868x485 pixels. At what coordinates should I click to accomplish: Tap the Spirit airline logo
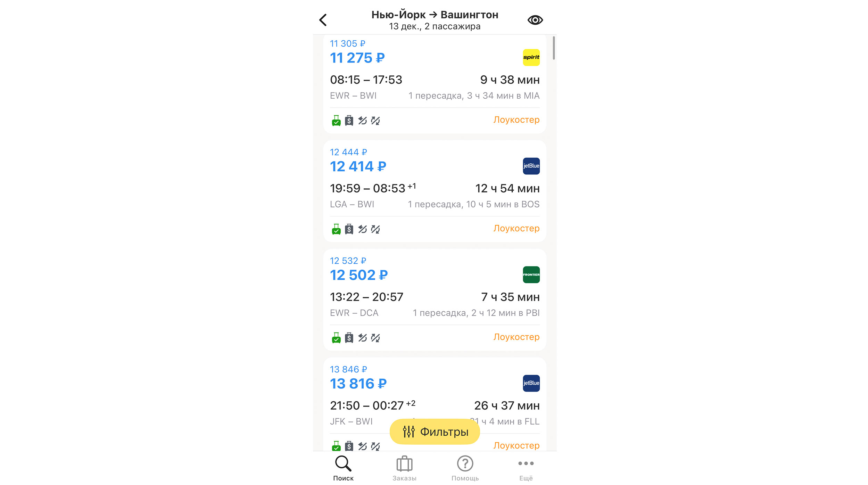tap(531, 57)
